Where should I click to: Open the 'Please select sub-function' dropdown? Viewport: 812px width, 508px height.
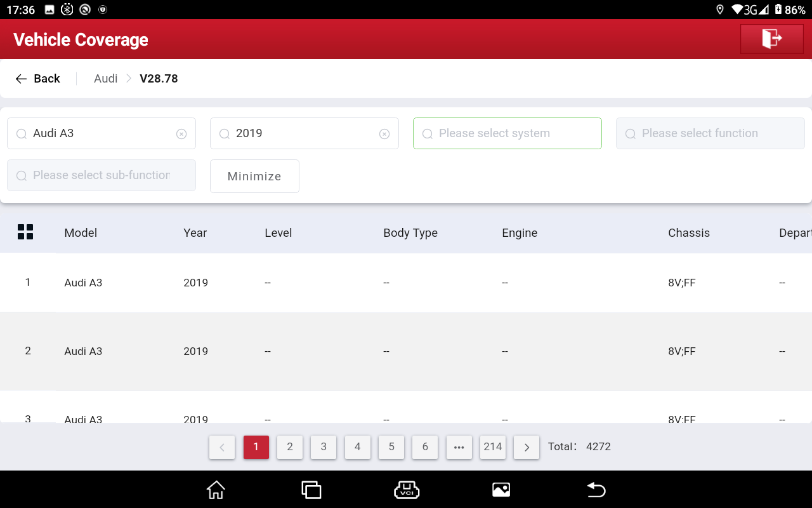click(101, 175)
